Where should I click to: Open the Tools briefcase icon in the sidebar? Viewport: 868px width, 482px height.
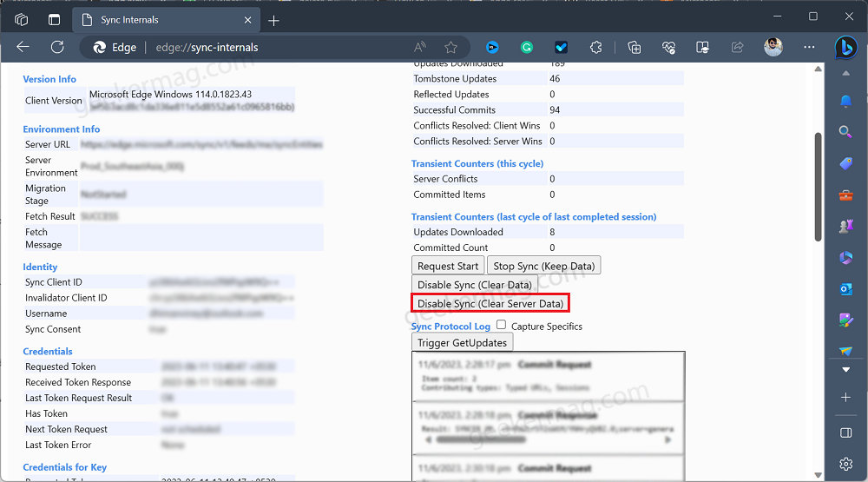(845, 195)
